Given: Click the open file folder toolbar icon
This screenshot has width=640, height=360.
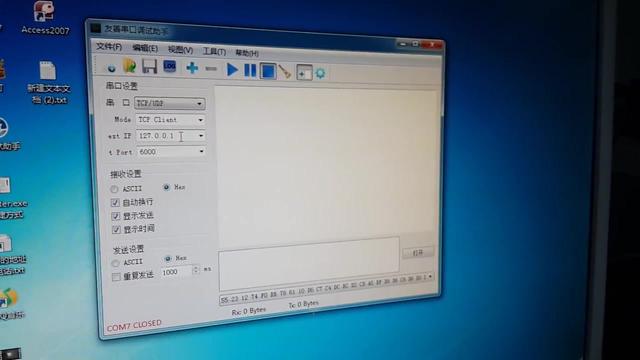Looking at the screenshot, I should click(x=130, y=66).
